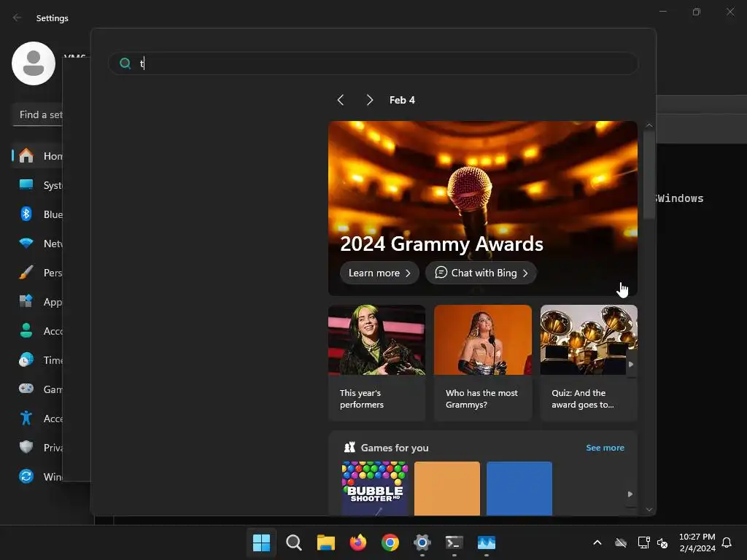Open Quiz: And the award goes to card
The height and width of the screenshot is (560, 747).
[x=589, y=363]
